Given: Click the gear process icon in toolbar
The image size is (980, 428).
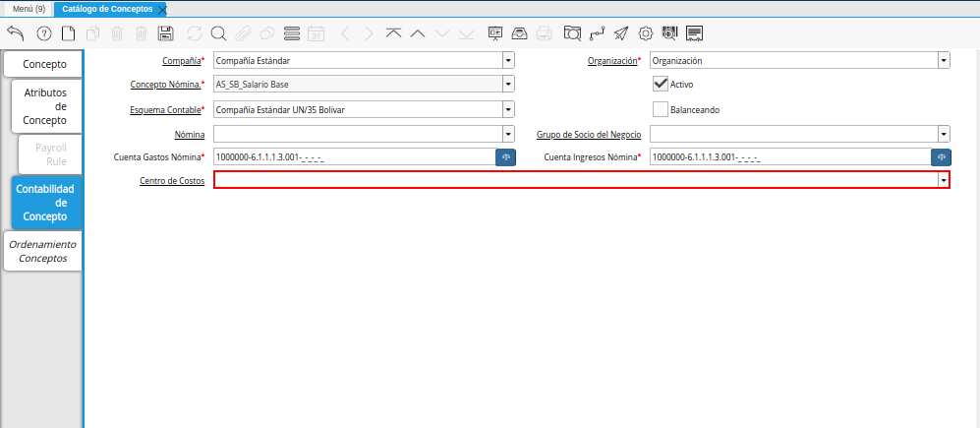Looking at the screenshot, I should click(x=646, y=33).
